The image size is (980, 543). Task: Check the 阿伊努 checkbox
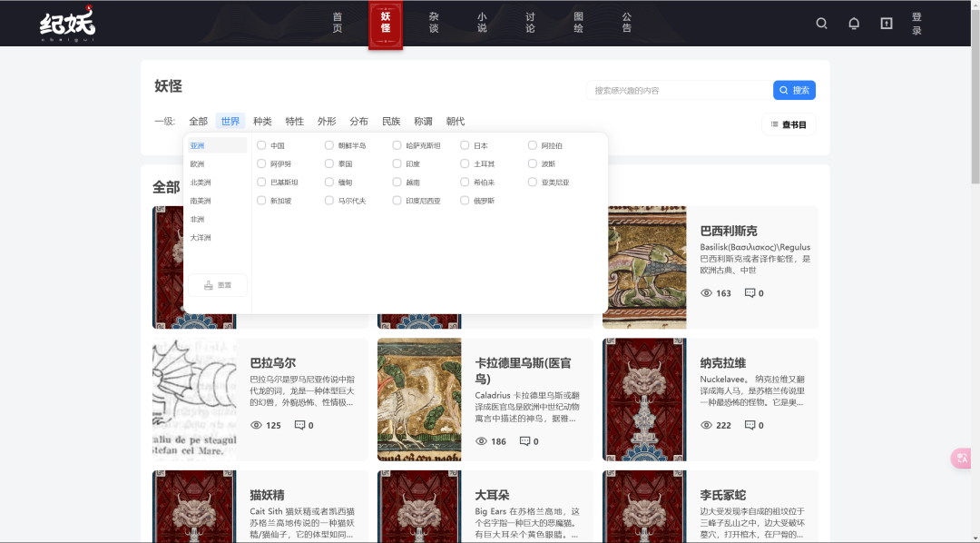point(261,163)
